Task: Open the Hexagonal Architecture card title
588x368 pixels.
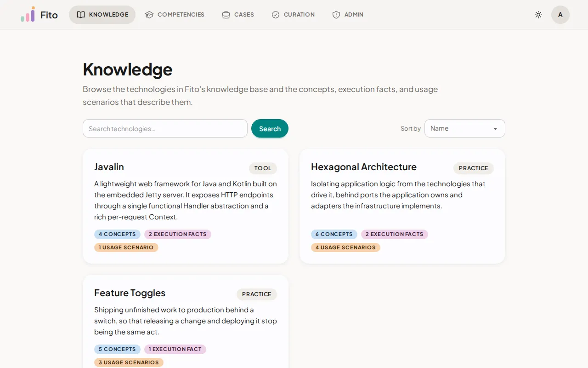Action: (364, 167)
